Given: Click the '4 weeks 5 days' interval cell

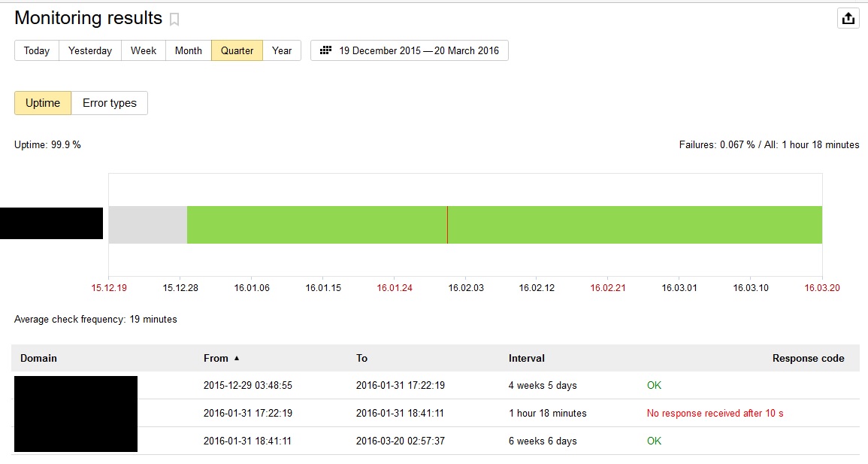Looking at the screenshot, I should pos(543,385).
